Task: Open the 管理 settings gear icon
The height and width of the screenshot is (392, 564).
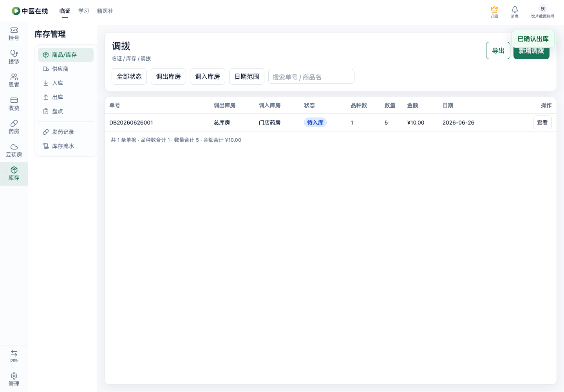Action: click(14, 379)
